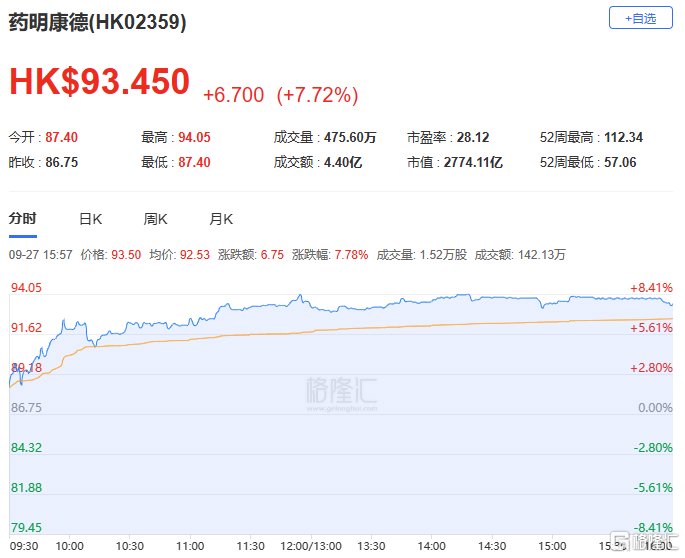Click right axis label +8.41%
The height and width of the screenshot is (558, 685).
[651, 288]
